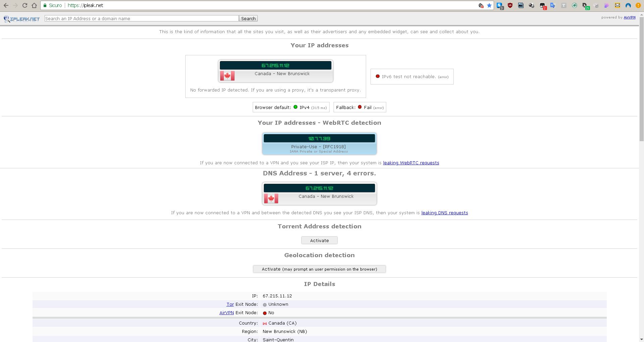
Task: Click the blocked cookies icon in address bar
Action: coord(481,5)
